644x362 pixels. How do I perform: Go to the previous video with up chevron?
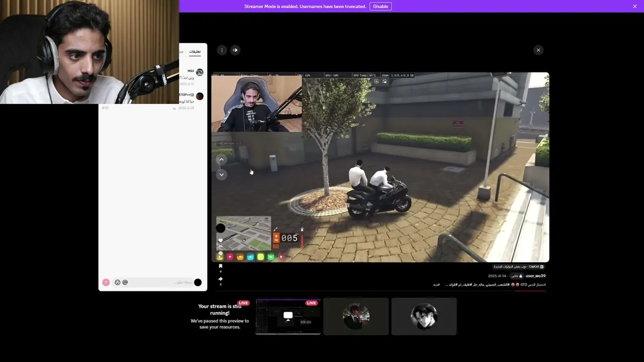click(x=221, y=160)
